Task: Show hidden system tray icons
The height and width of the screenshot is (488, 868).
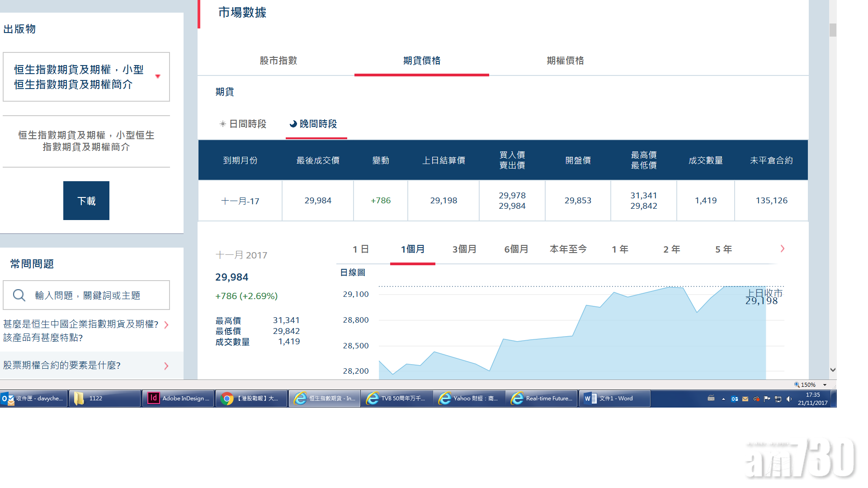Action: [723, 399]
